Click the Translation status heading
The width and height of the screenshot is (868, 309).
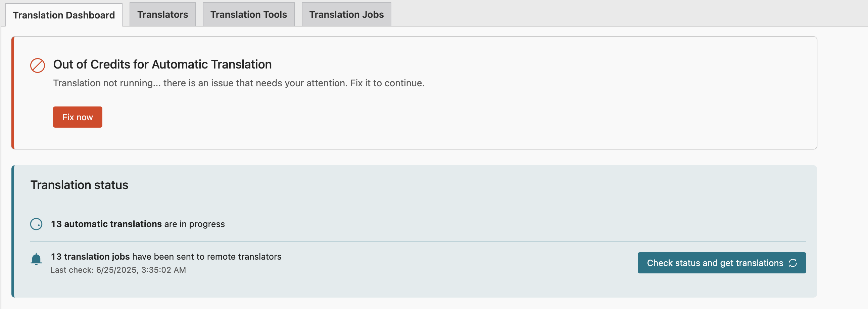click(x=79, y=185)
